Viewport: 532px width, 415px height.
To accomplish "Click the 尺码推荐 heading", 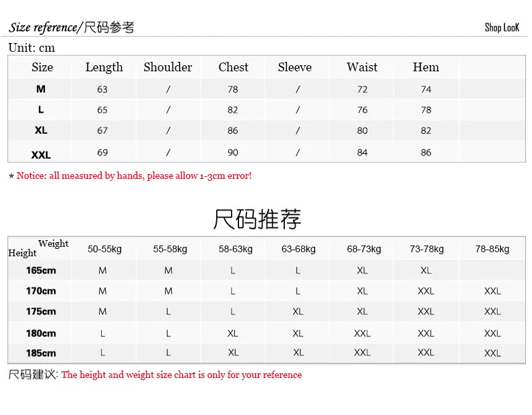I will (257, 219).
